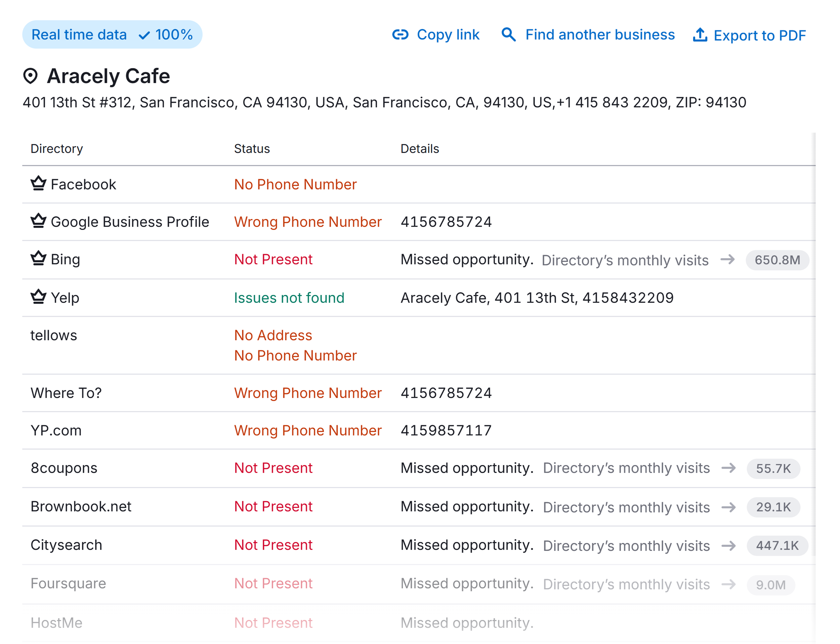The image size is (840, 644).
Task: Click Missed opportunity text in Bing row
Action: (467, 260)
